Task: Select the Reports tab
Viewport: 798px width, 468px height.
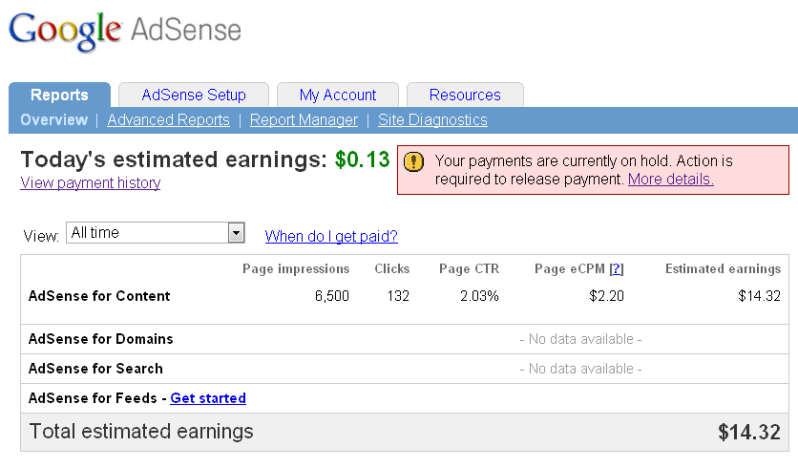Action: [x=59, y=95]
